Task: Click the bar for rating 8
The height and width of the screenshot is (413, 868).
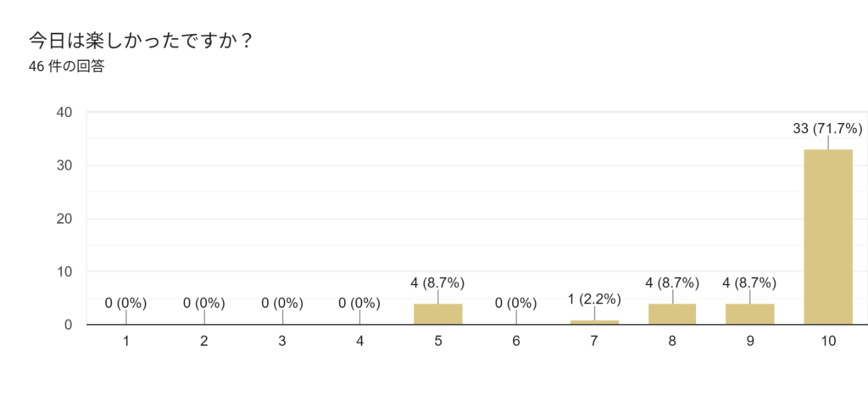Action: click(672, 314)
